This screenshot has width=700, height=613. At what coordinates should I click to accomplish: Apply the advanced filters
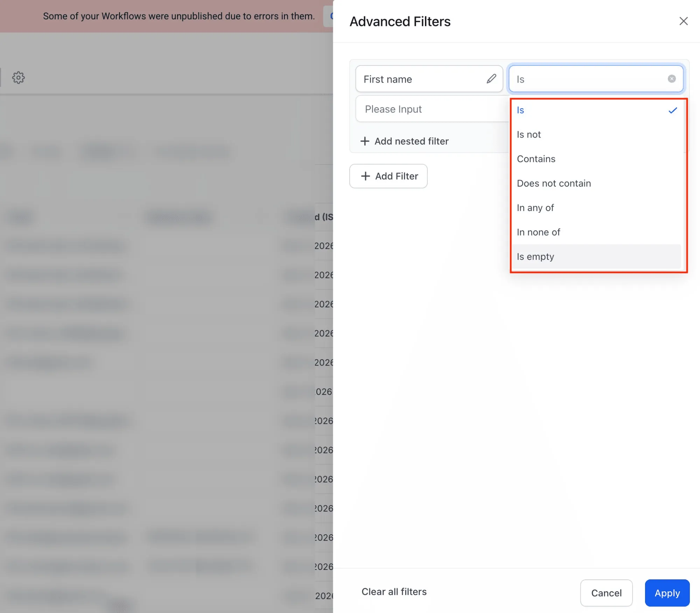tap(667, 593)
